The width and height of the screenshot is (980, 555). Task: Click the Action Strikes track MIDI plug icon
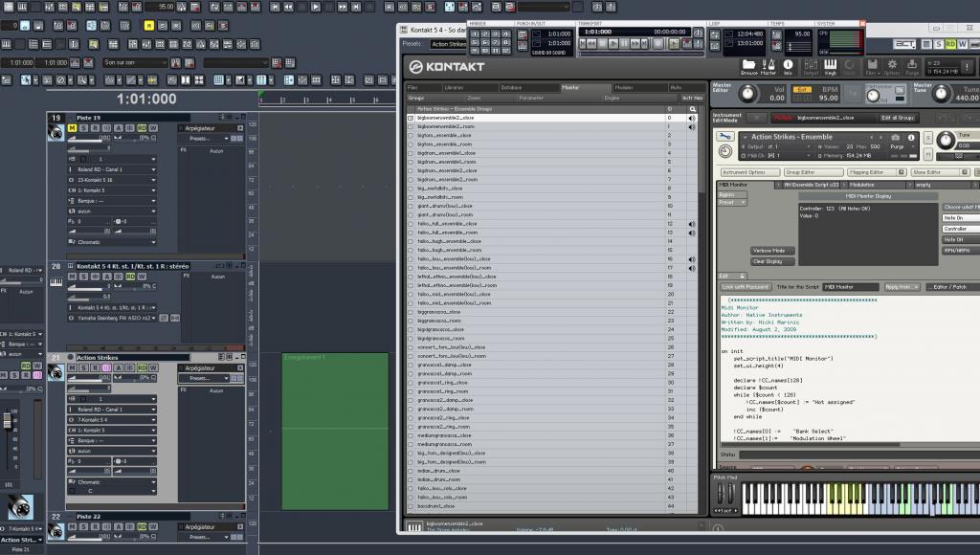coord(56,372)
